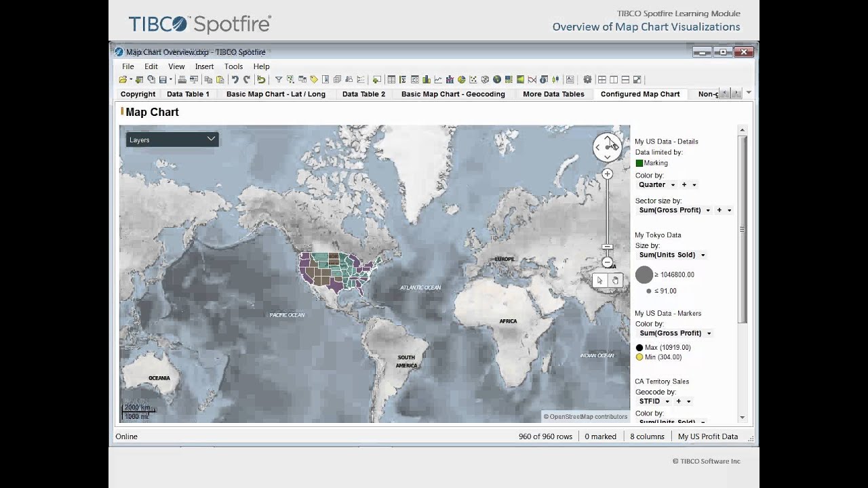Image resolution: width=868 pixels, height=488 pixels.
Task: Switch to the Copyright page tab
Action: pyautogui.click(x=138, y=94)
